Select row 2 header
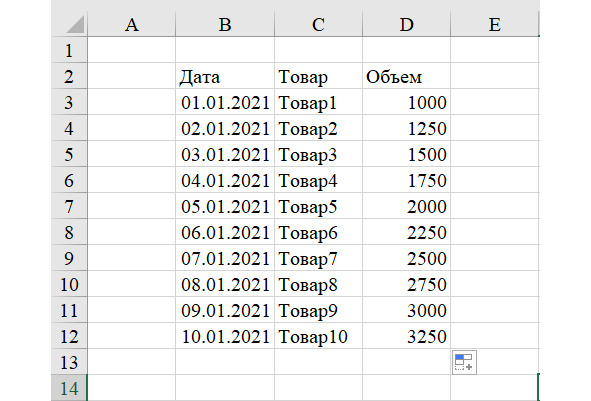591x401 pixels. (x=69, y=76)
